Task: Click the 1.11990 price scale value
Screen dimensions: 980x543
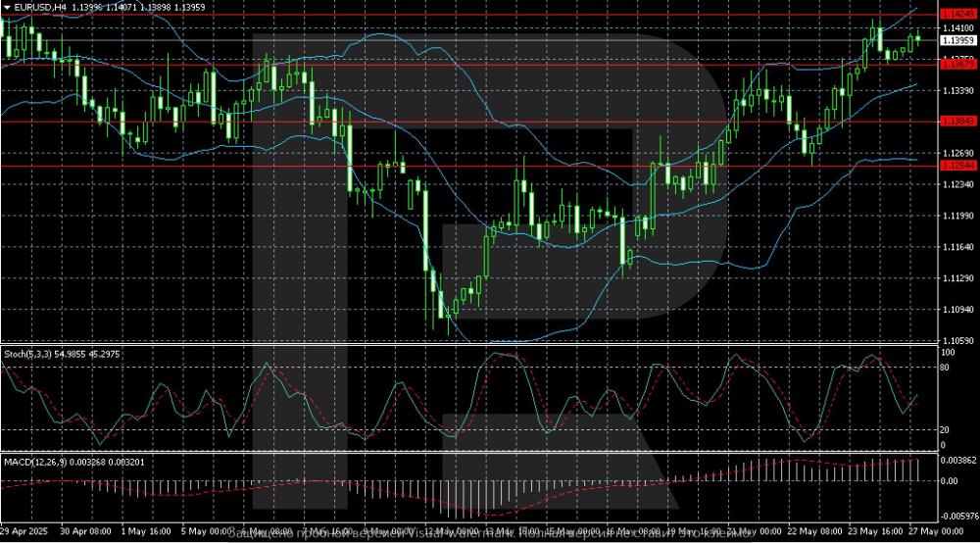Action: click(956, 216)
